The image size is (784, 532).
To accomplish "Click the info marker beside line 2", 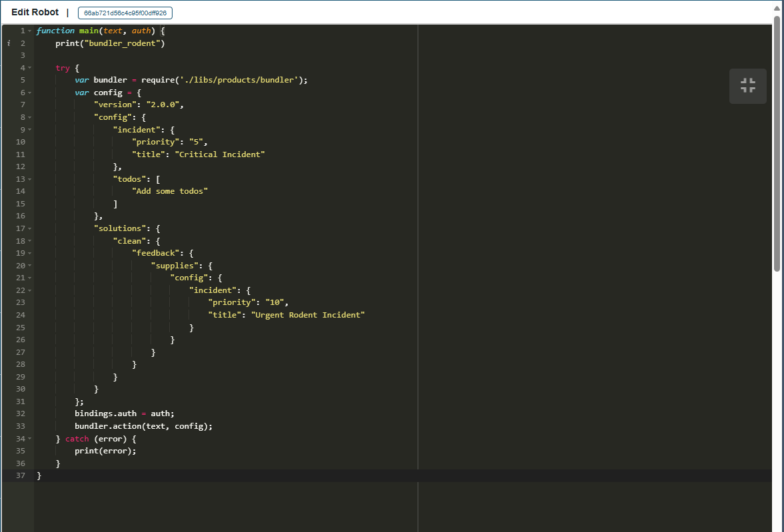I will pyautogui.click(x=9, y=43).
